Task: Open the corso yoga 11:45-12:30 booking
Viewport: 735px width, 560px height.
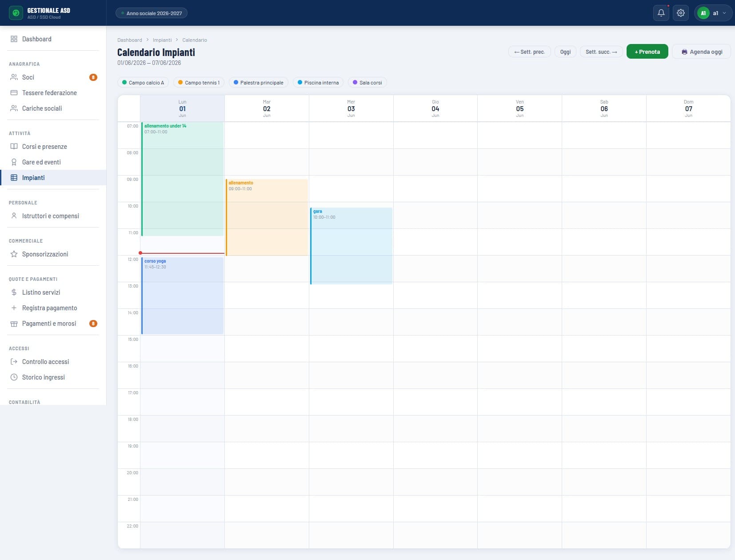Action: 183,296
